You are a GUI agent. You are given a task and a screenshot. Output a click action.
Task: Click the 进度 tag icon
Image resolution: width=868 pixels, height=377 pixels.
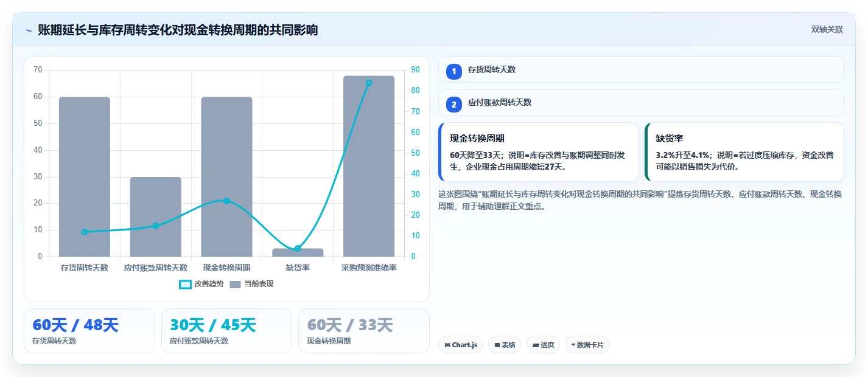[535, 345]
